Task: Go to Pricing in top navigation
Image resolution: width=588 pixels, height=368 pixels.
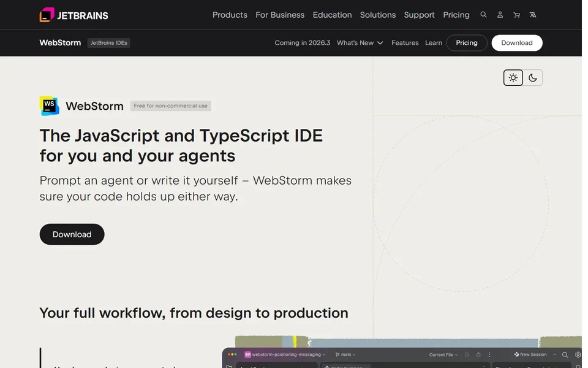Action: click(x=456, y=15)
